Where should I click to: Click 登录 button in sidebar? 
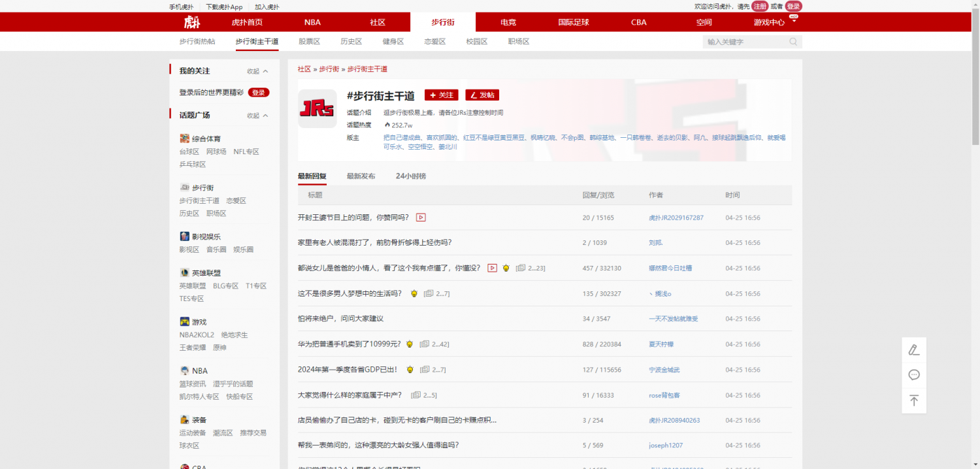(259, 93)
